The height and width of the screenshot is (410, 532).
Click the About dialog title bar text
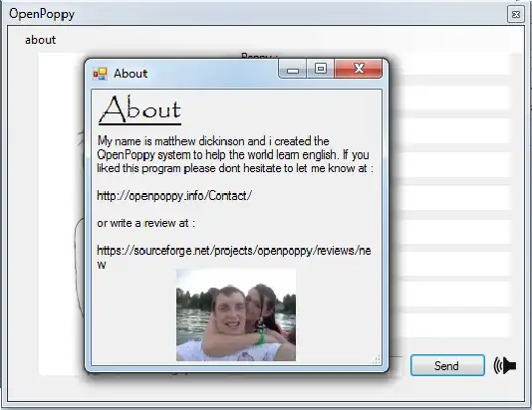click(131, 74)
